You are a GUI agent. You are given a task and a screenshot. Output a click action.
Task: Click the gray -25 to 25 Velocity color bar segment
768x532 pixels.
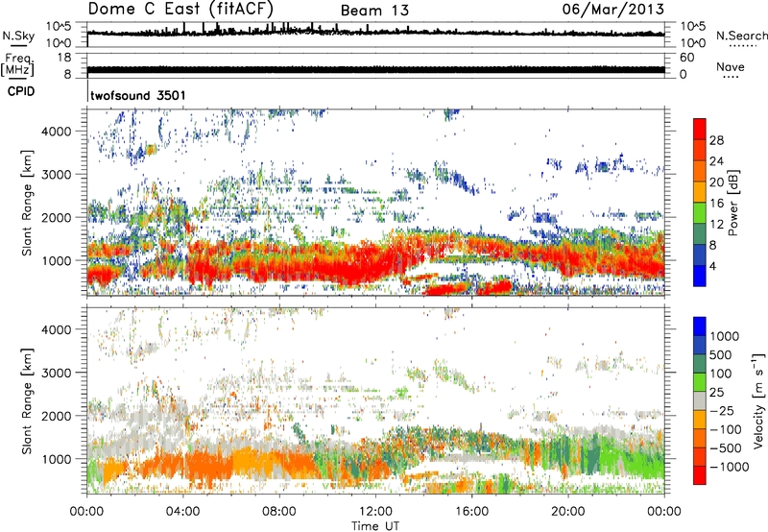pos(700,400)
